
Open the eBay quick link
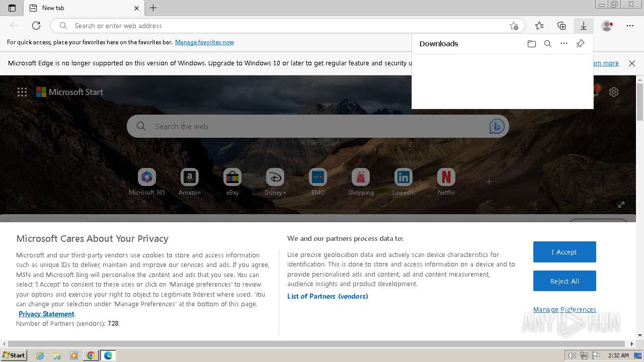(232, 183)
